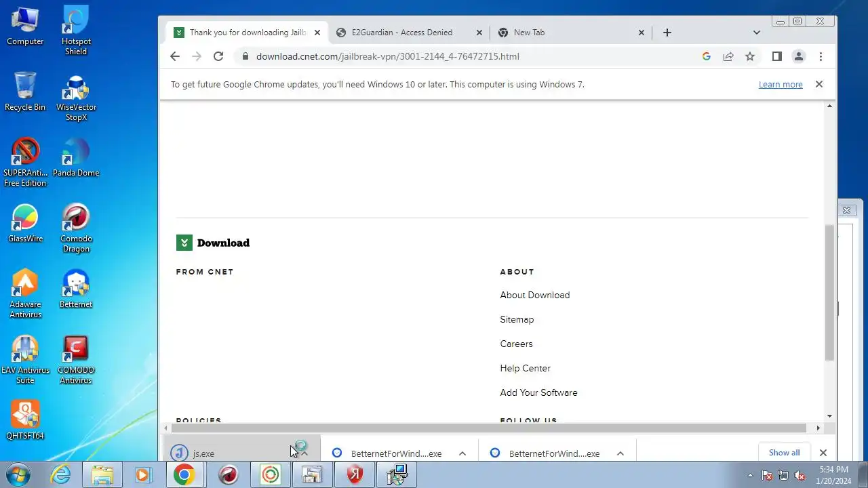Launch Panda Dome shortcut
The height and width of the screenshot is (488, 868).
76,158
